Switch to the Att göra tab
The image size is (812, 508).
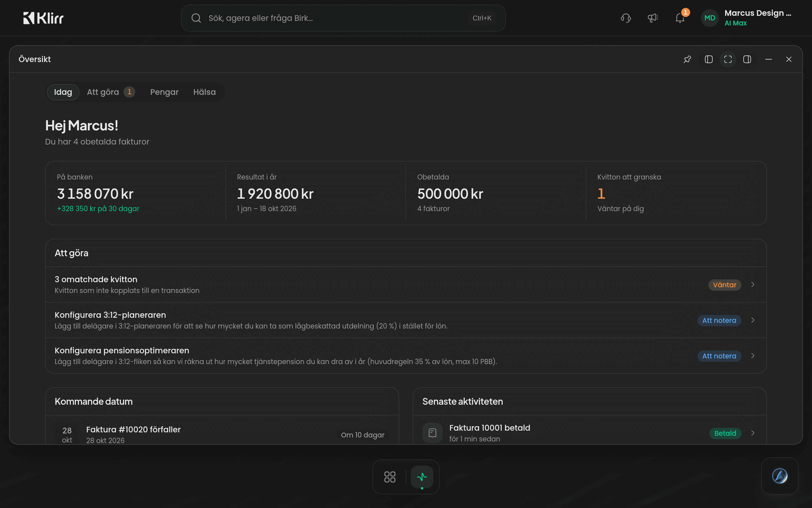tap(111, 92)
